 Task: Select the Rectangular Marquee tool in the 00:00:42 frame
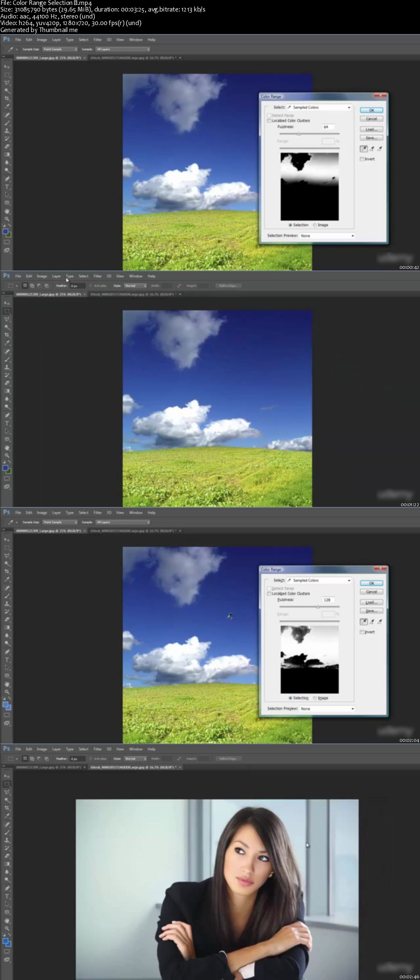7,75
